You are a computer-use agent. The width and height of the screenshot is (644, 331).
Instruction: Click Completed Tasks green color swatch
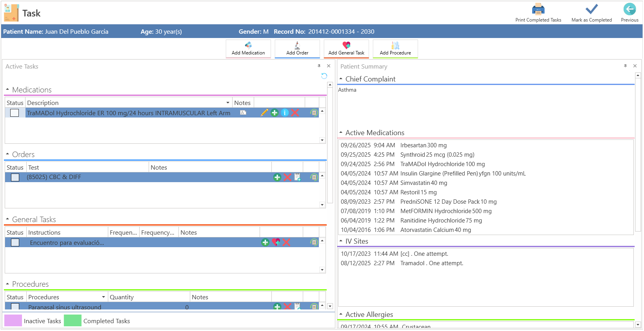click(x=73, y=321)
